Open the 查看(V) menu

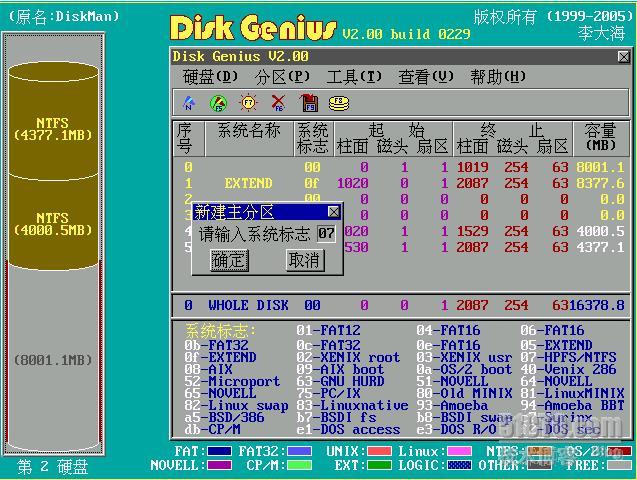coord(426,77)
